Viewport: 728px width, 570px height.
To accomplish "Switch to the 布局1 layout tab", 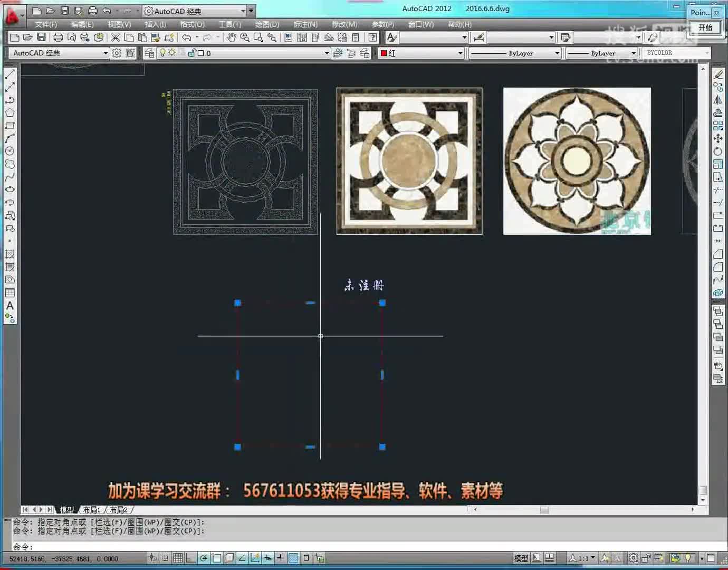I will pos(91,510).
